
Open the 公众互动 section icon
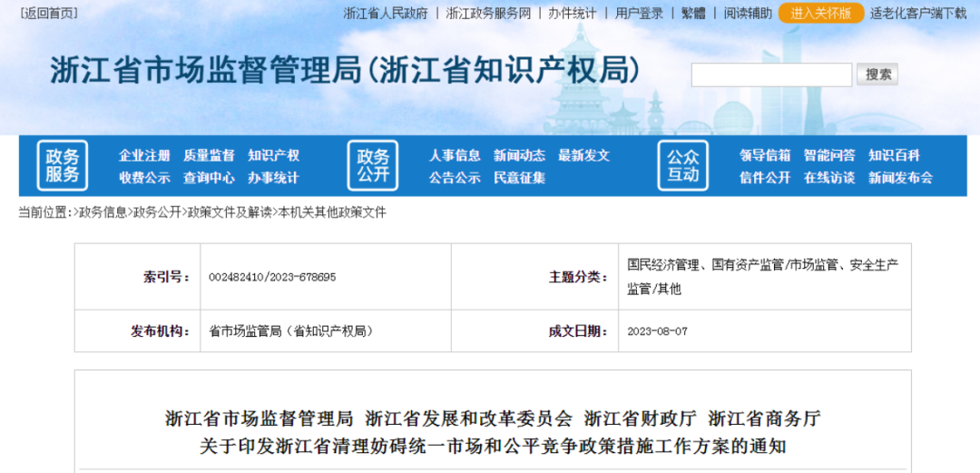[x=683, y=166]
